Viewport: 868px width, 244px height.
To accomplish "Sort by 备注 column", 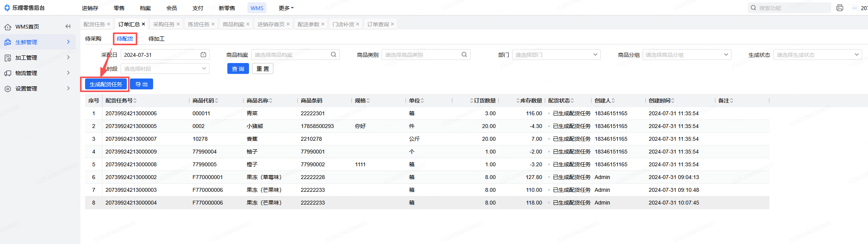I will (x=732, y=101).
